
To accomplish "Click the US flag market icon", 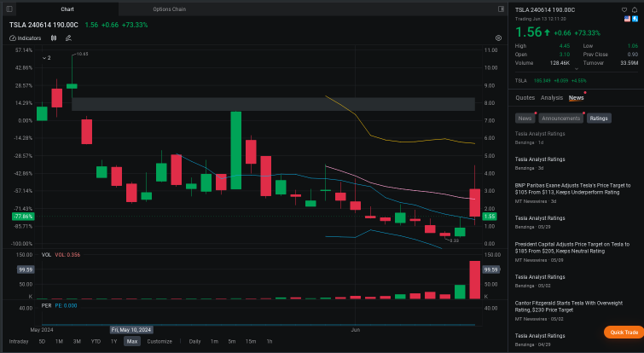I will tap(627, 19).
